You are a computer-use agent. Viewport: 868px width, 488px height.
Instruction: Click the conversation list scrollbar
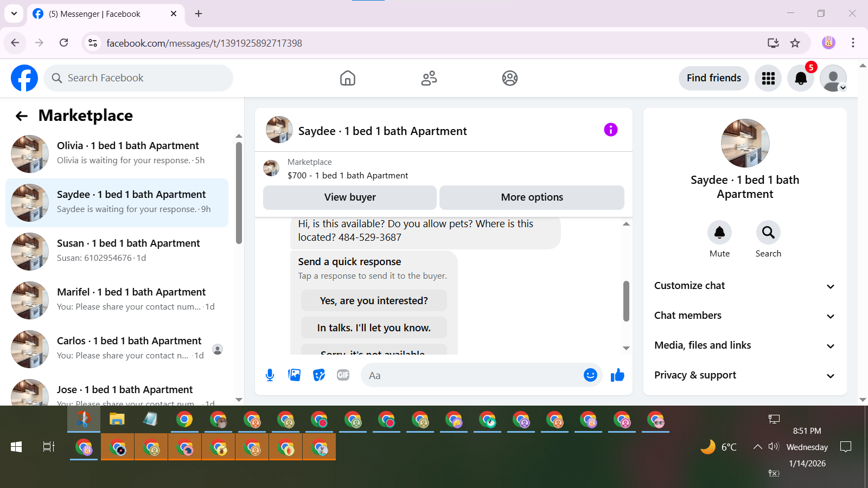[x=239, y=193]
